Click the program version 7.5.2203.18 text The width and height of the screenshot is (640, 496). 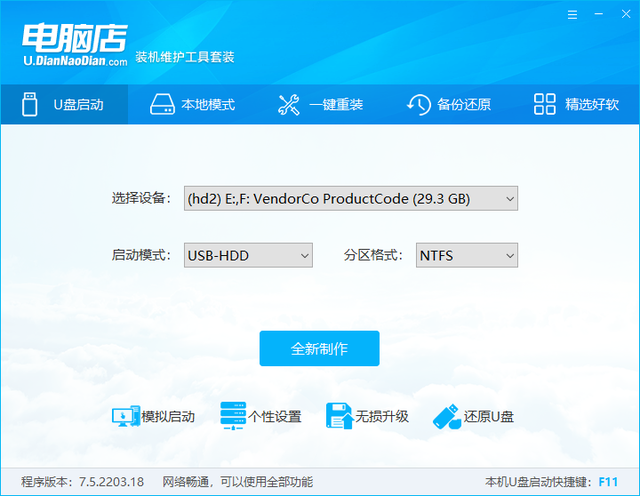point(82,482)
